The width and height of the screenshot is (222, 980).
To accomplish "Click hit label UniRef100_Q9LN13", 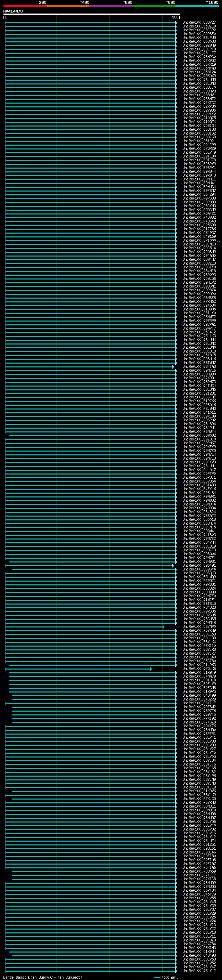I will (x=199, y=244).
